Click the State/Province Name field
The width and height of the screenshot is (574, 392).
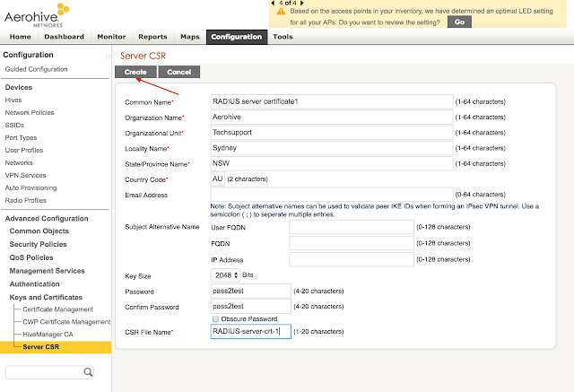pos(332,163)
